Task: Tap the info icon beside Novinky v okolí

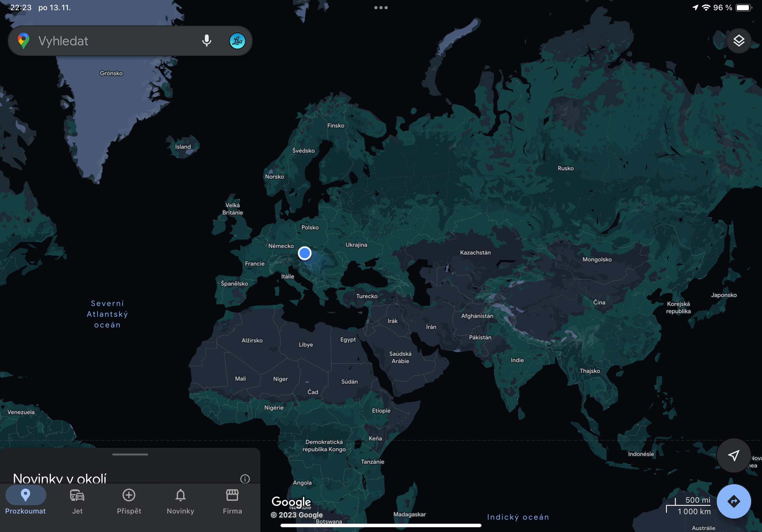Action: [245, 479]
